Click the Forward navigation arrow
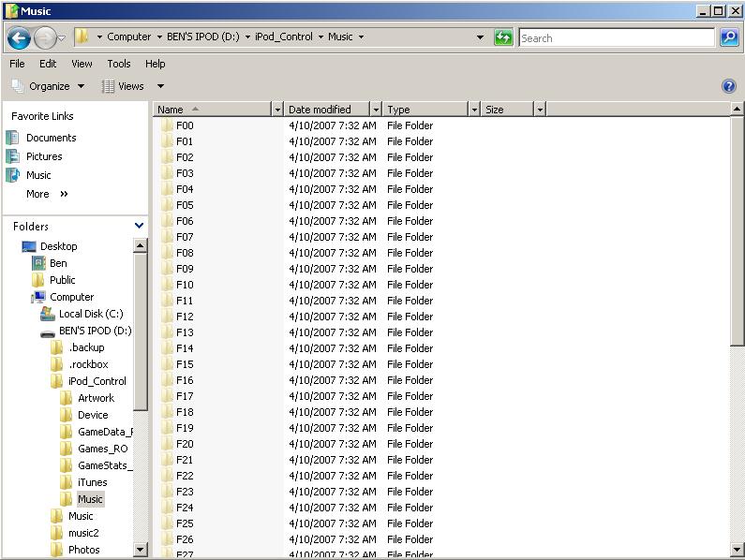745x560 pixels. point(45,38)
